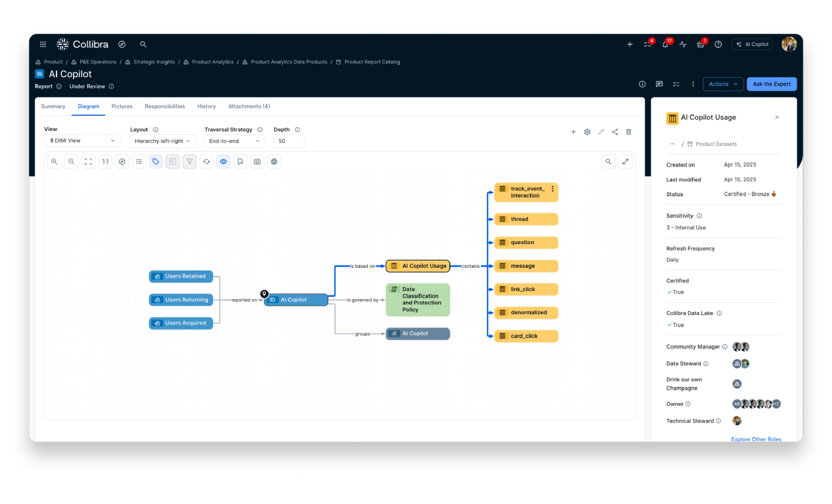
Task: Open the diagram legend list icon
Action: [x=139, y=162]
